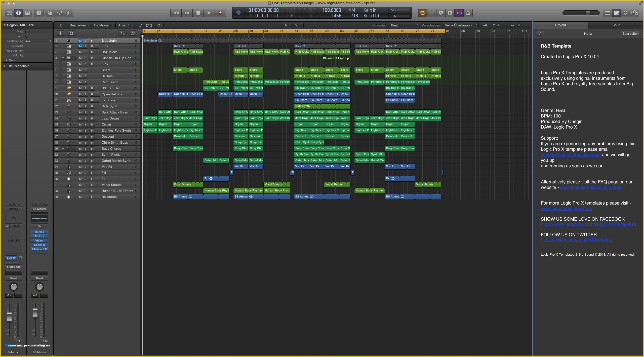Click the waveform zoom icon
Image resolution: width=644 pixels, height=357 pixels.
tap(485, 25)
